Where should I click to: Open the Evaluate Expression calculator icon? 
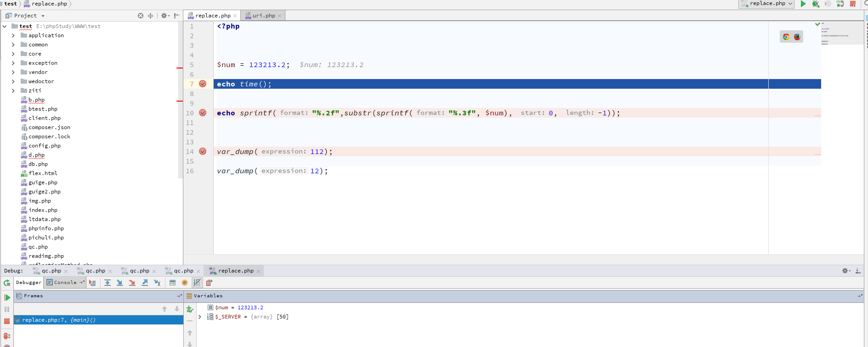coord(172,283)
